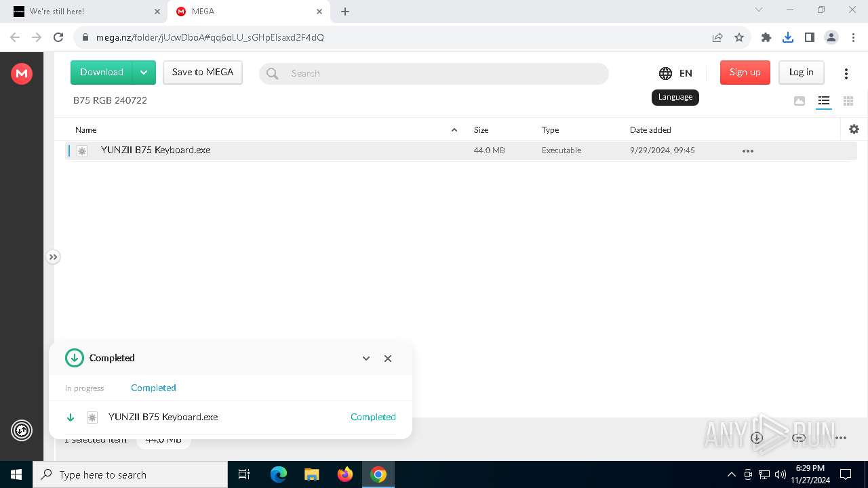868x488 pixels.
Task: Click Save to MEGA button
Action: coord(203,73)
